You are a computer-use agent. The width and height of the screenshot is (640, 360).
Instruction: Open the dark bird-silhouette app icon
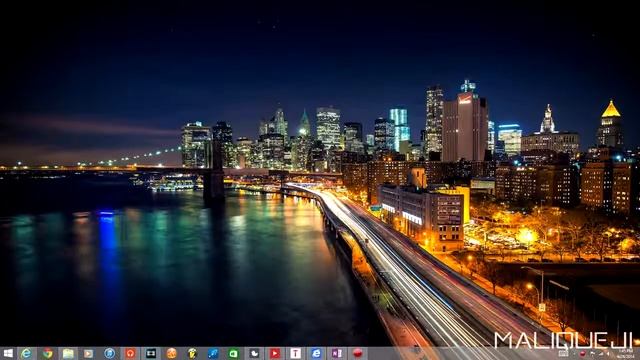pos(254,353)
